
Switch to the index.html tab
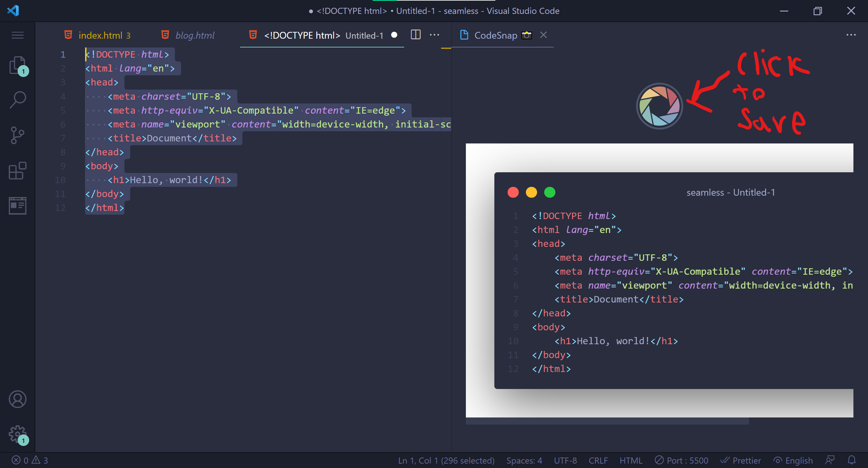click(x=100, y=35)
